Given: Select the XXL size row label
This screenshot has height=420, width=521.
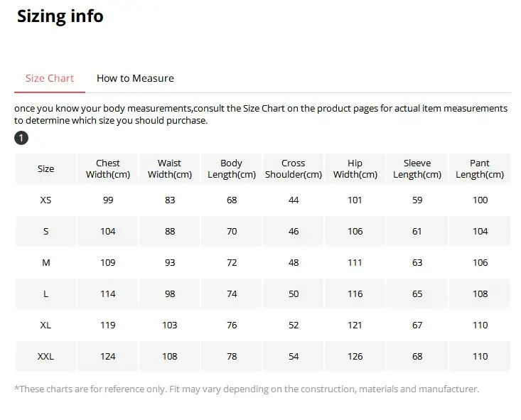Looking at the screenshot, I should (x=46, y=357).
